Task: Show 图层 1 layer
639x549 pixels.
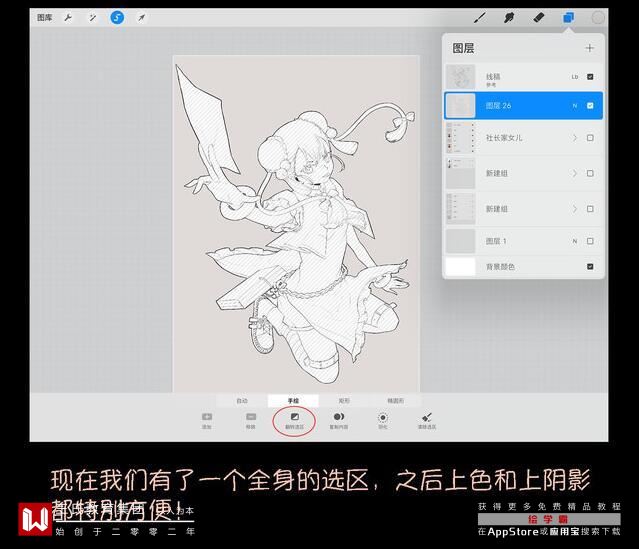Action: click(x=590, y=241)
